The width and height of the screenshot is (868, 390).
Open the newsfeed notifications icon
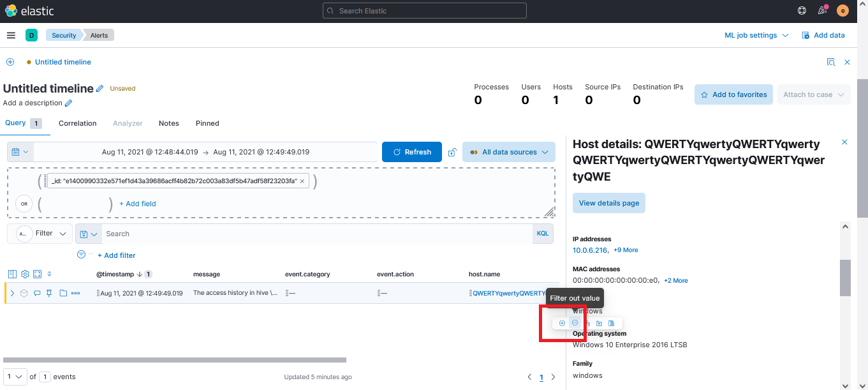point(822,10)
